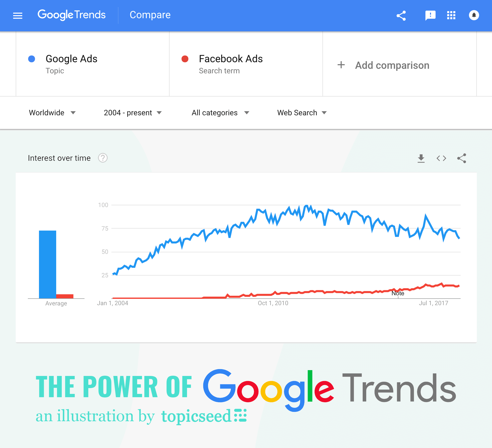This screenshot has height=448, width=492.
Task: Open the navigation hamburger menu
Action: (17, 15)
